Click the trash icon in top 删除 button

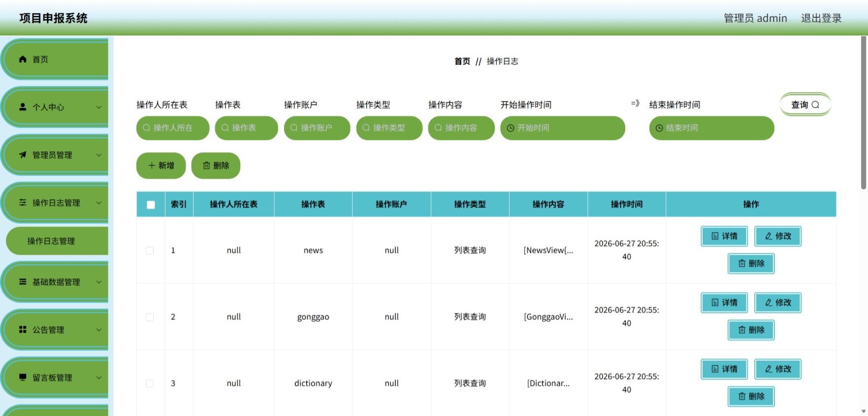coord(207,166)
